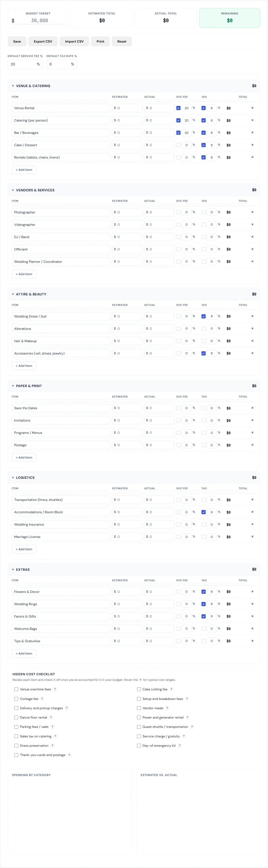Reset the budget planner
Image resolution: width=268 pixels, height=868 pixels.
click(x=121, y=41)
